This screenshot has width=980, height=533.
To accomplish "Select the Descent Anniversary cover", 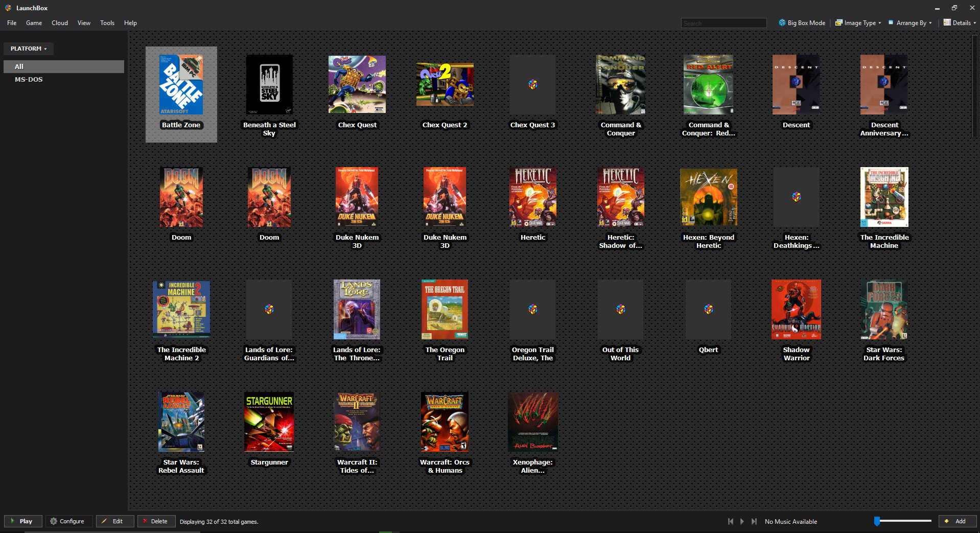I will 884,85.
